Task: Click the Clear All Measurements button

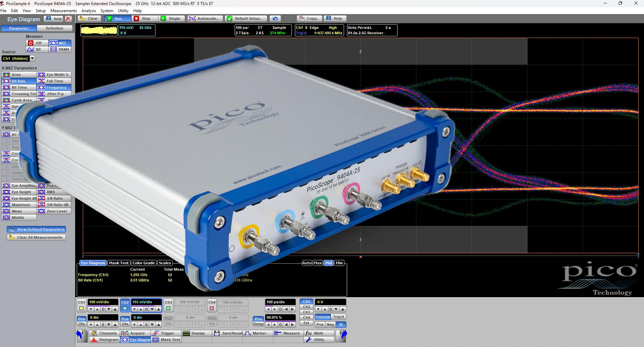Action: coord(36,237)
